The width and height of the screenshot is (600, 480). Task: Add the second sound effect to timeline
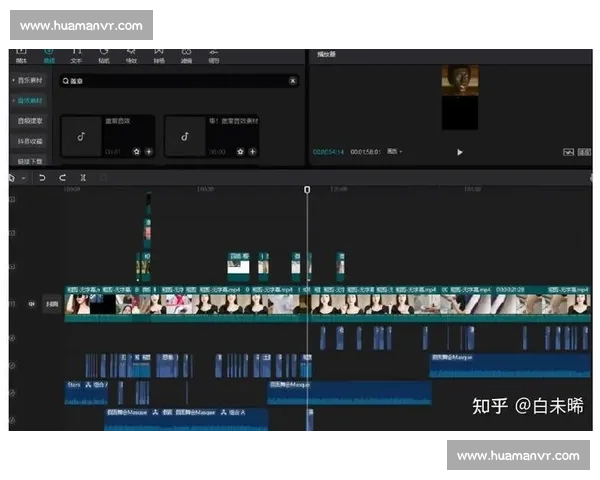(x=252, y=152)
